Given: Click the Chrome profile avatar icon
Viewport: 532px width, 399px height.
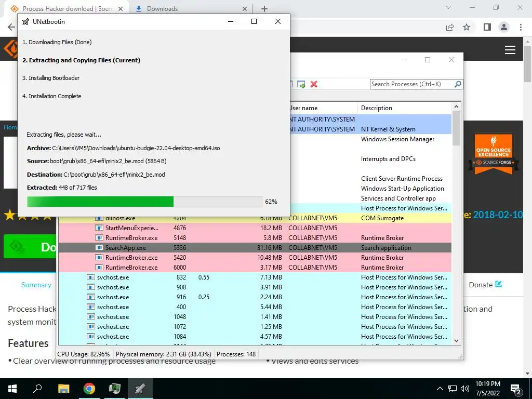Looking at the screenshot, I should pyautogui.click(x=504, y=27).
